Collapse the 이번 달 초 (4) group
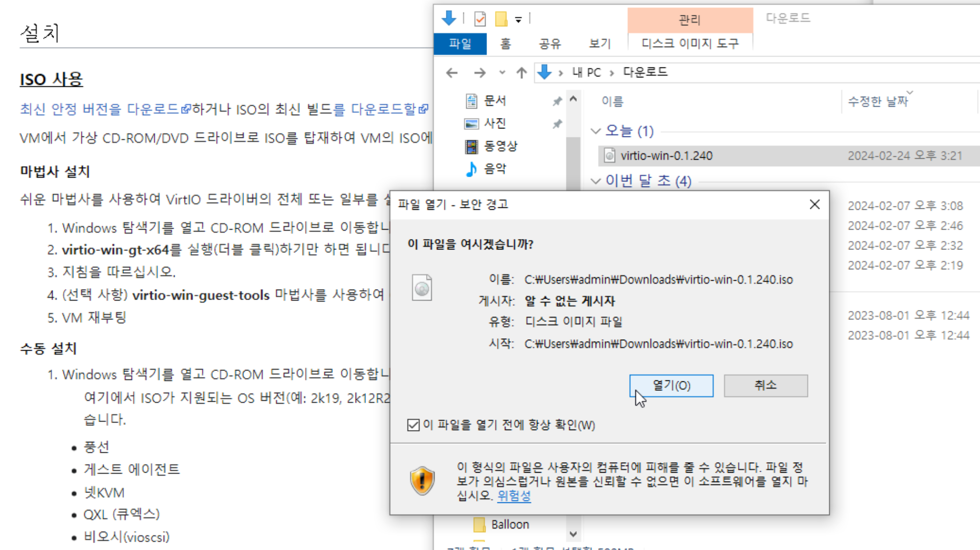 tap(596, 181)
